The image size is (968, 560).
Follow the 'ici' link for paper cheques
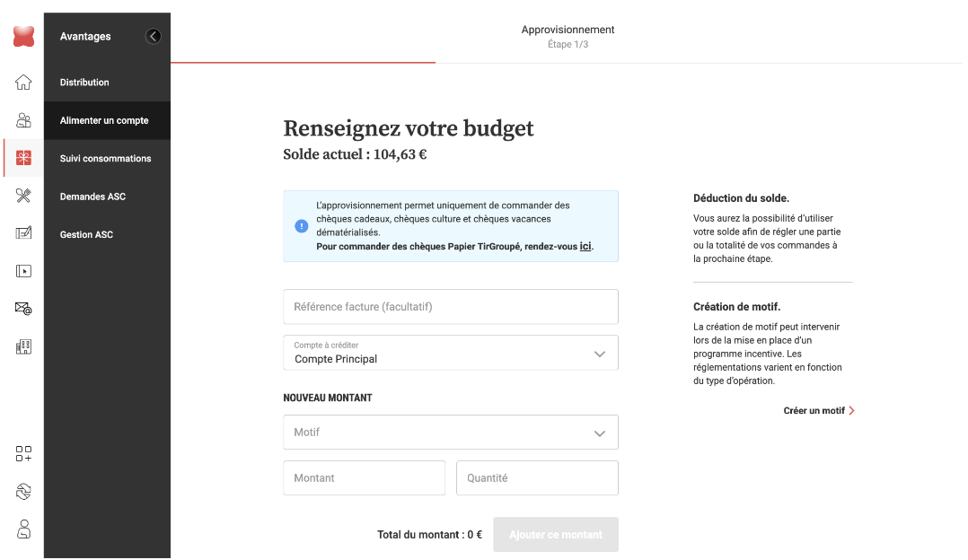585,246
